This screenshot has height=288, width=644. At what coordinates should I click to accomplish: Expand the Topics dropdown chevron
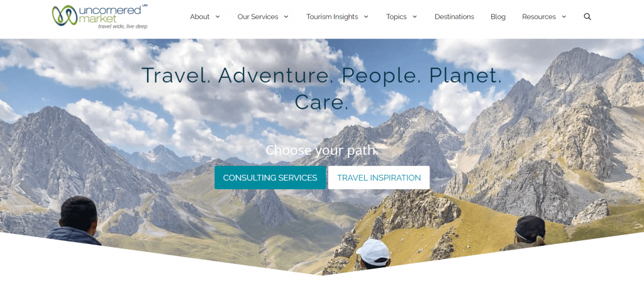click(x=414, y=17)
